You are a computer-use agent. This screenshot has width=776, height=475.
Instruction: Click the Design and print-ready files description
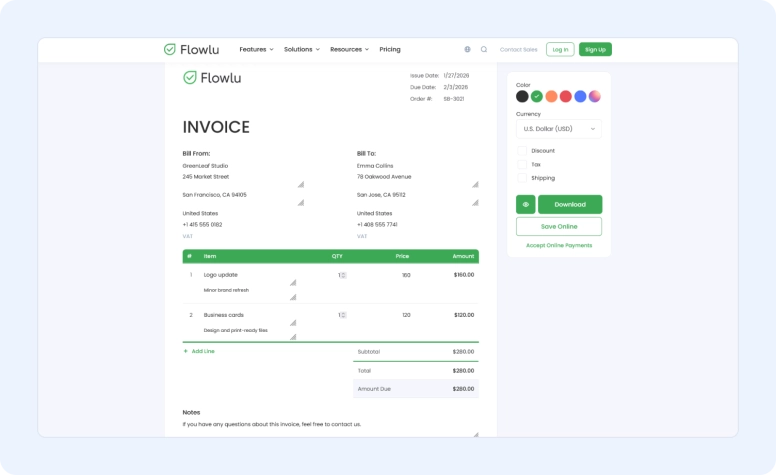236,331
